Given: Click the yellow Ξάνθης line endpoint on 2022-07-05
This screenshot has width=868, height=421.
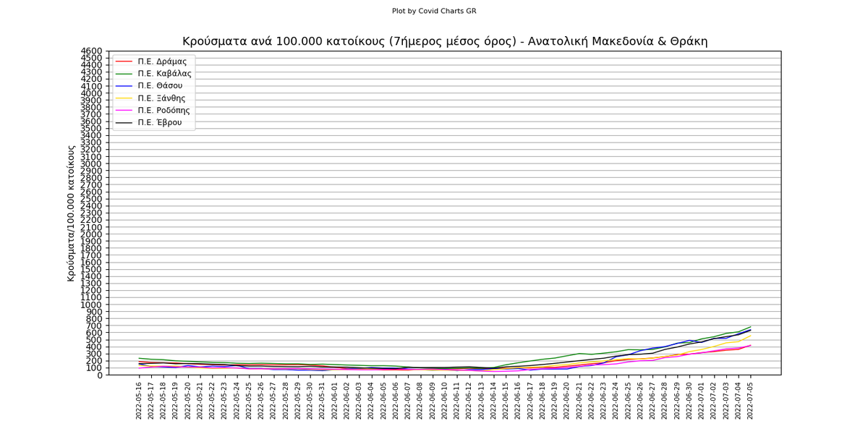Looking at the screenshot, I should tap(751, 336).
